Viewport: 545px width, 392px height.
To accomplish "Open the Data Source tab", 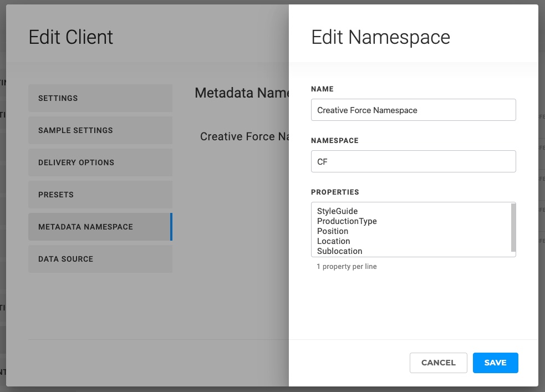I will 100,259.
